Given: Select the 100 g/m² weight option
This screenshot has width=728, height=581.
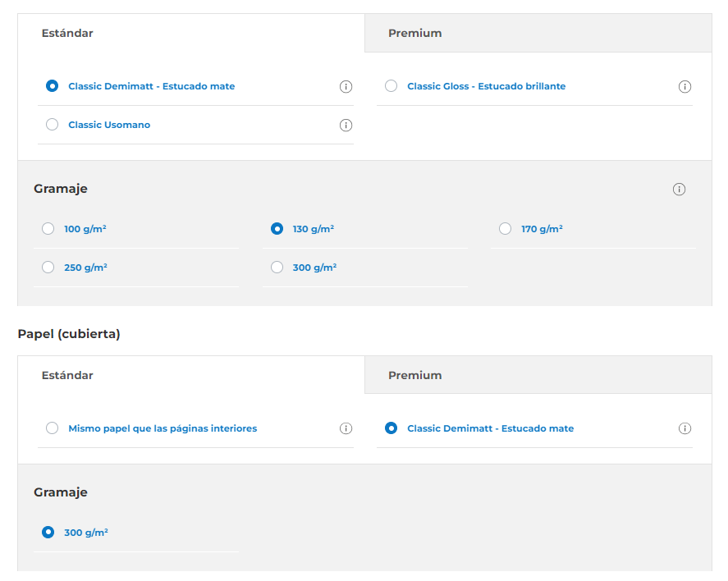Looking at the screenshot, I should point(48,229).
